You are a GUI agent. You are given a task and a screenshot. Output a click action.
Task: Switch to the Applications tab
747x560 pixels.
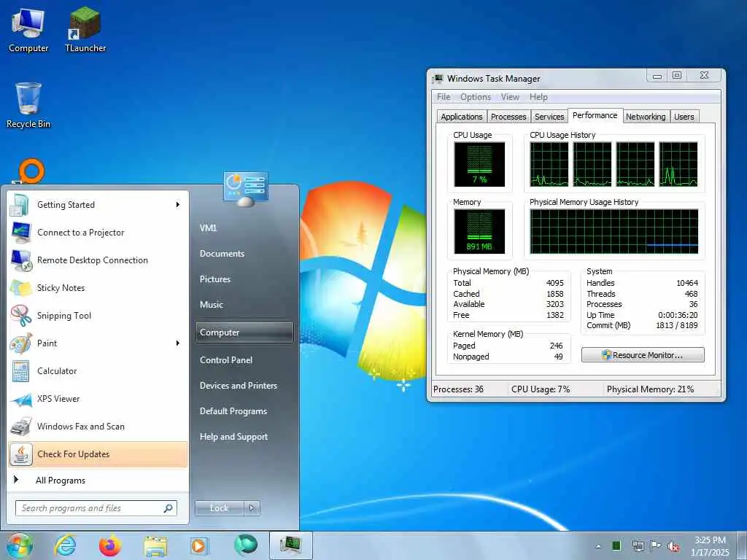(461, 117)
